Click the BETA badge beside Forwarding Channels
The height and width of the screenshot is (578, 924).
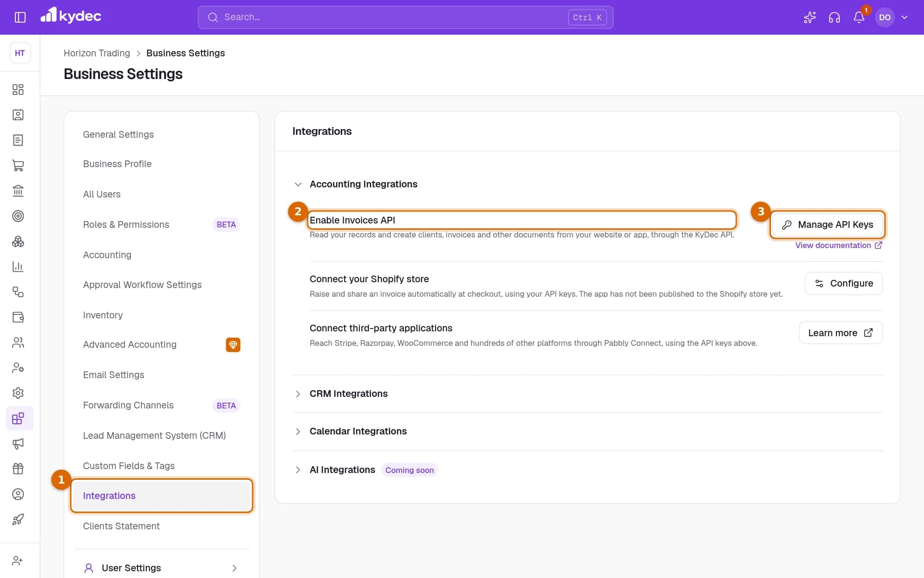(226, 406)
